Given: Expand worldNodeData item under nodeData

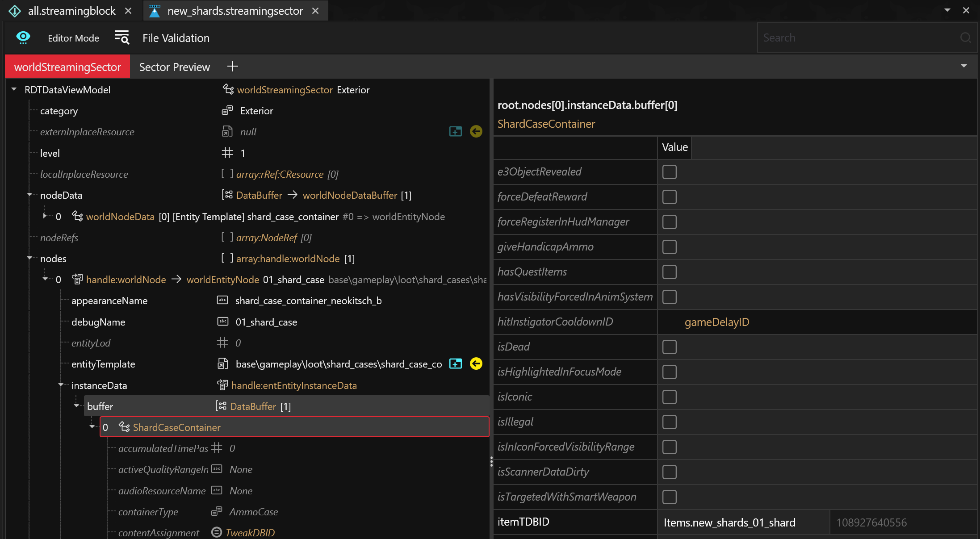Looking at the screenshot, I should pyautogui.click(x=45, y=217).
